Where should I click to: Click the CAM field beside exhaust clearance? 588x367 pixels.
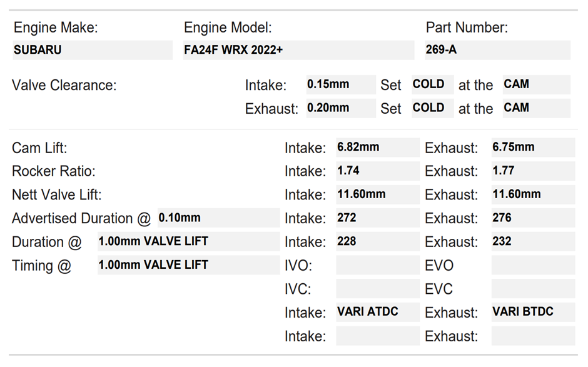(x=535, y=108)
